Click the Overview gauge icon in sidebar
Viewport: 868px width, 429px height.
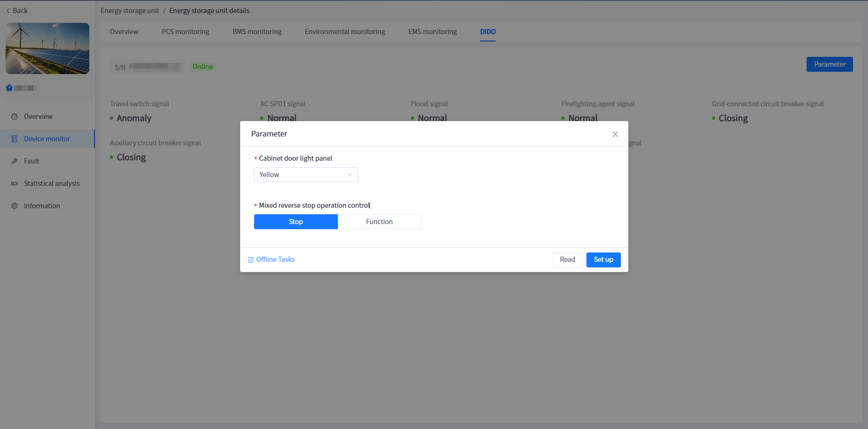pyautogui.click(x=14, y=116)
